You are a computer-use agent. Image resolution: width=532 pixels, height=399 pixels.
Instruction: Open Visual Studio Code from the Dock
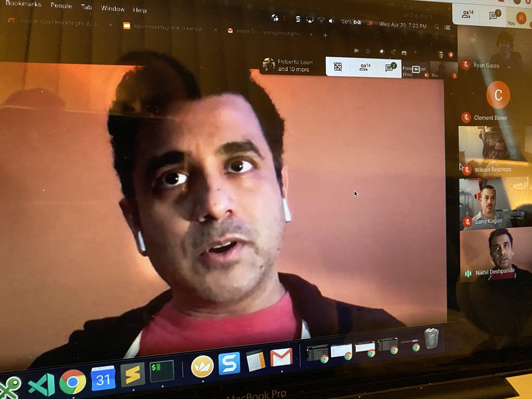click(41, 384)
